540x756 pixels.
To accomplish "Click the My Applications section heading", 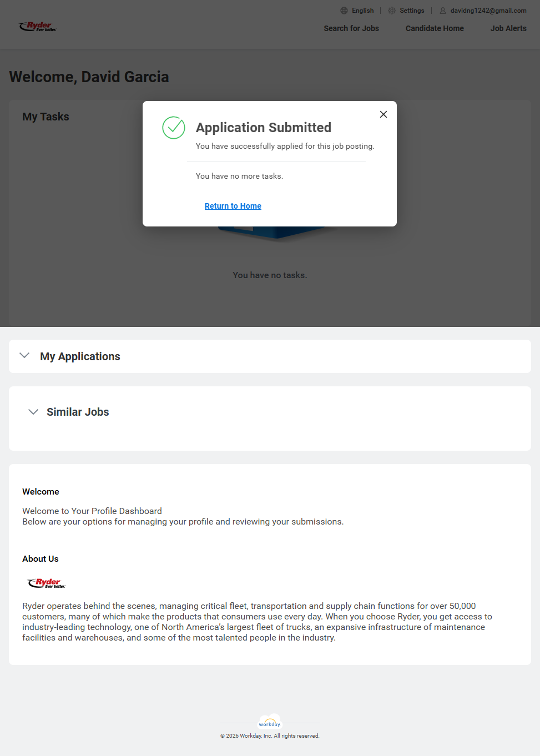I will 80,356.
